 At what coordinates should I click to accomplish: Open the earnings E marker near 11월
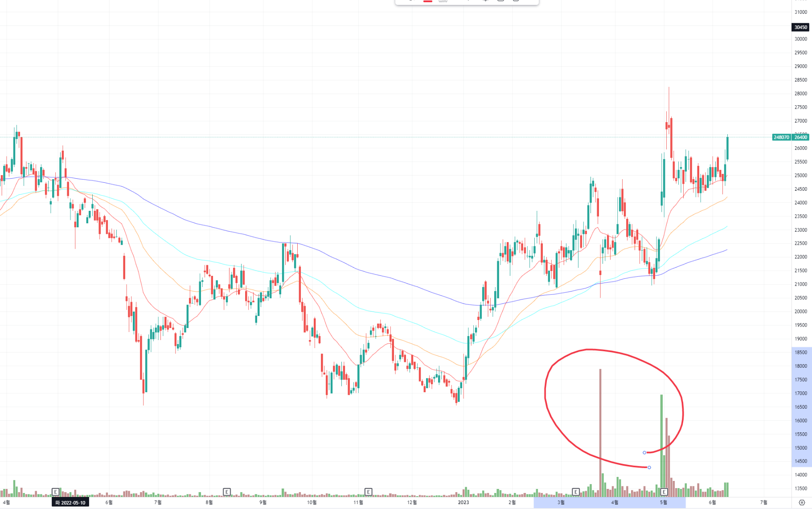[368, 492]
